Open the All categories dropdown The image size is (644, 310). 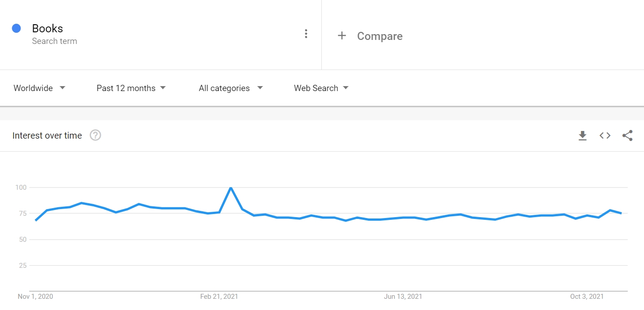pyautogui.click(x=230, y=88)
